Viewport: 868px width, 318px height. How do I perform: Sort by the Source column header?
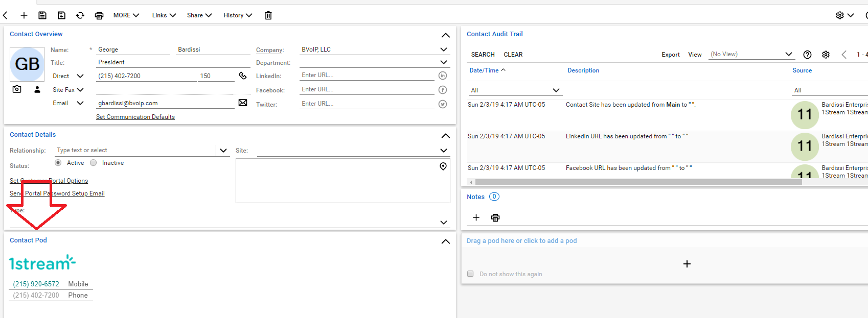pyautogui.click(x=802, y=70)
